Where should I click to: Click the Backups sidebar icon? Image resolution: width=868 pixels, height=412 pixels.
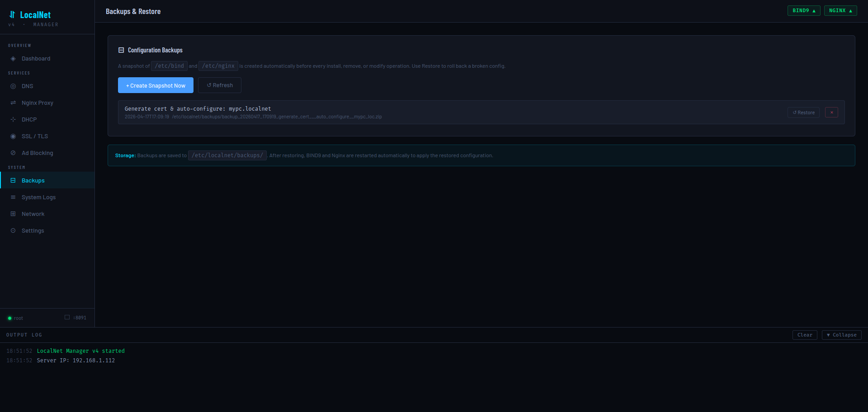tap(13, 181)
